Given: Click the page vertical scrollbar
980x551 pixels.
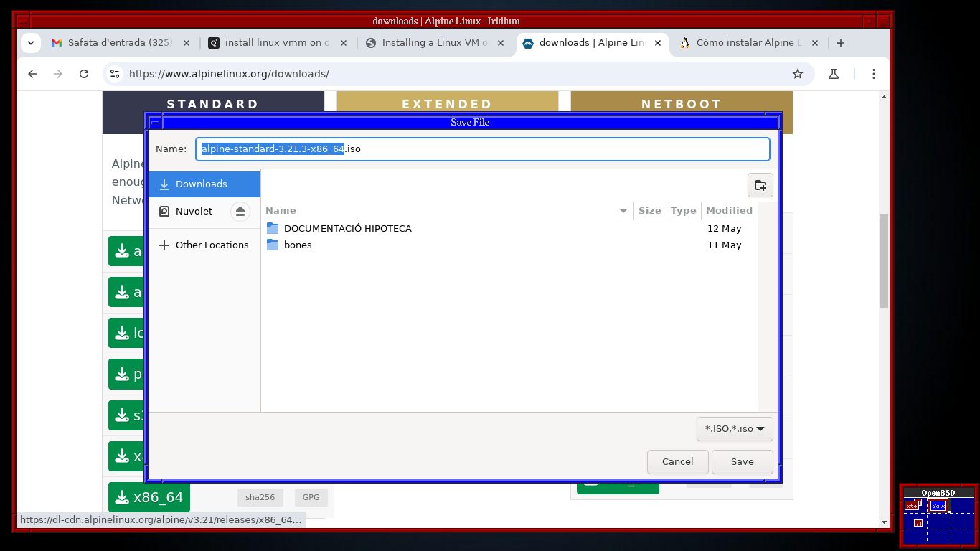Looking at the screenshot, I should (x=884, y=260).
